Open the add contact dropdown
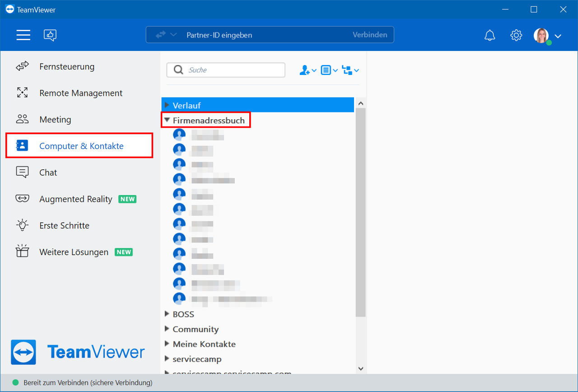The image size is (578, 392). [x=308, y=70]
